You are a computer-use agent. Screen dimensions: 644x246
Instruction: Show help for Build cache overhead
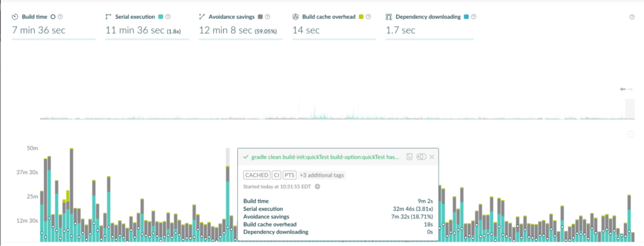369,17
